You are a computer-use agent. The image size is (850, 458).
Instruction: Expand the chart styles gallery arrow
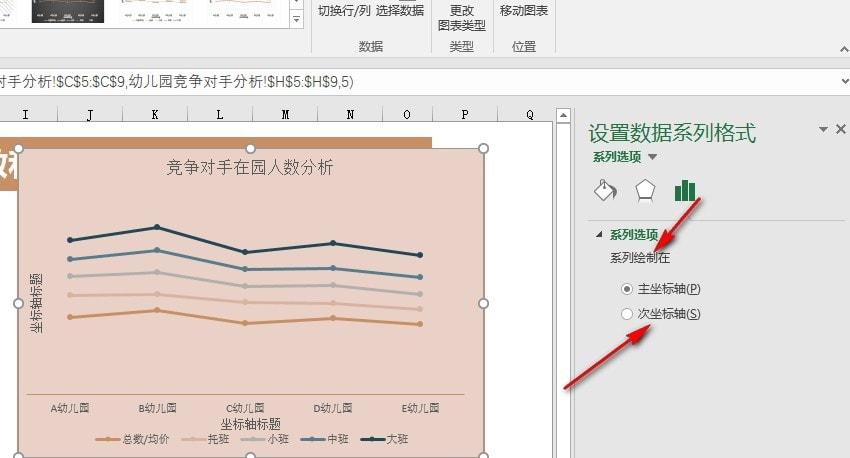[297, 20]
